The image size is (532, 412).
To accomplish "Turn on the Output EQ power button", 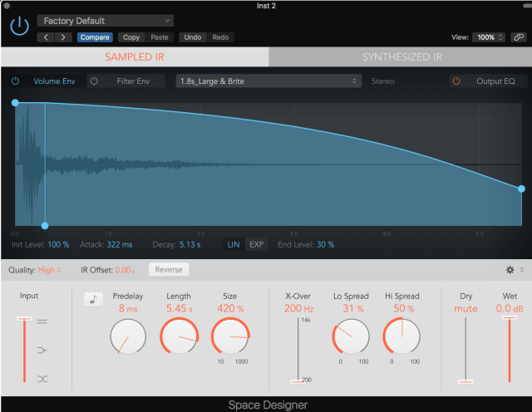I will pos(456,81).
